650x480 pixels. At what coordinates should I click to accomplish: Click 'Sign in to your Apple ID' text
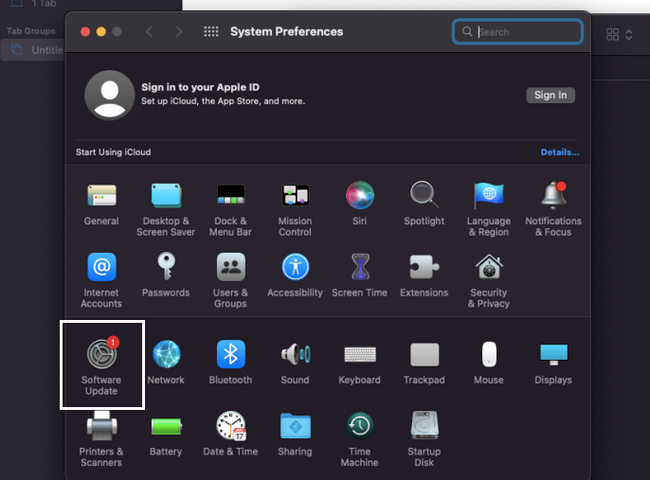click(200, 87)
